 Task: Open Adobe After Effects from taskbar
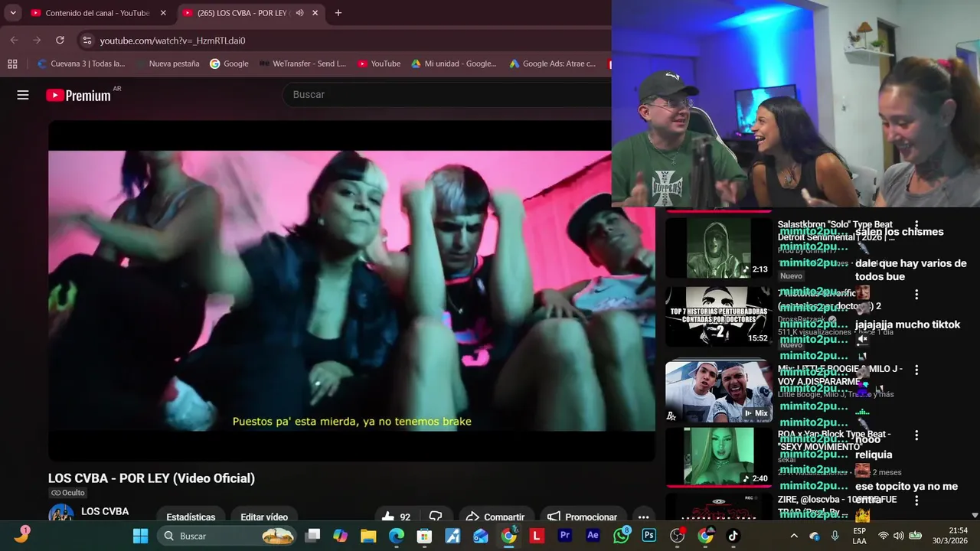pos(593,536)
